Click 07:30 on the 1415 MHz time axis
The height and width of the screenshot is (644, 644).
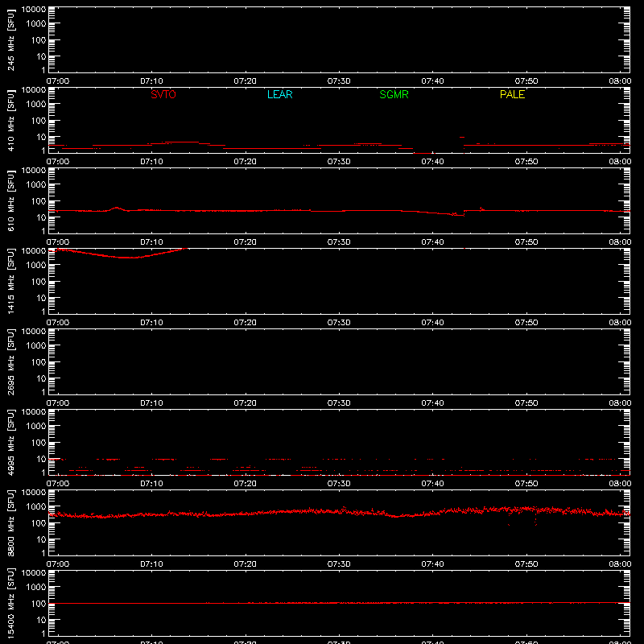point(339,323)
